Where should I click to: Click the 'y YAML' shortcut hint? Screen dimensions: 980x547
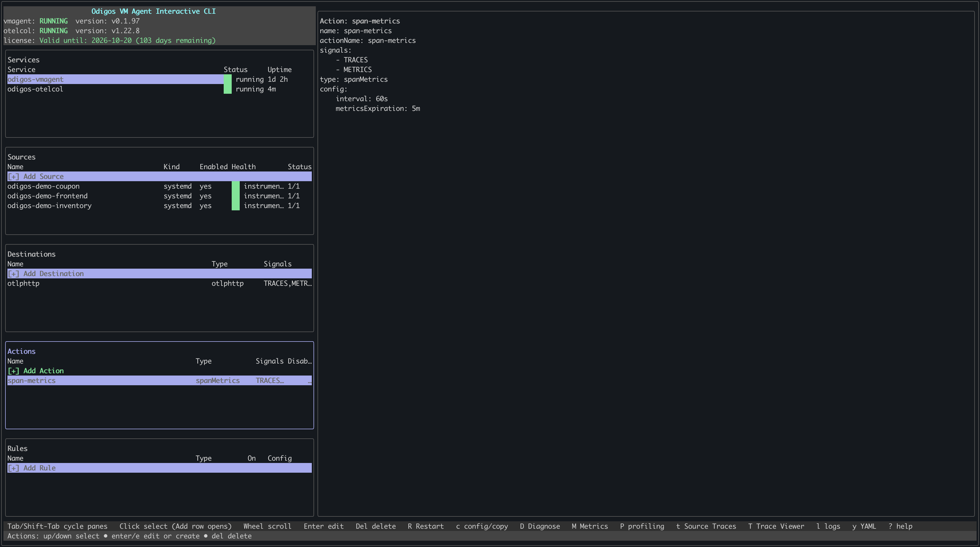(x=864, y=526)
